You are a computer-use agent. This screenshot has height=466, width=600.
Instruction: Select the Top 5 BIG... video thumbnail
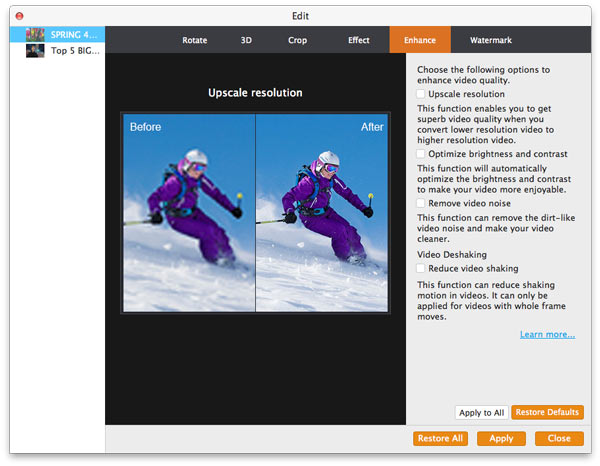[35, 51]
